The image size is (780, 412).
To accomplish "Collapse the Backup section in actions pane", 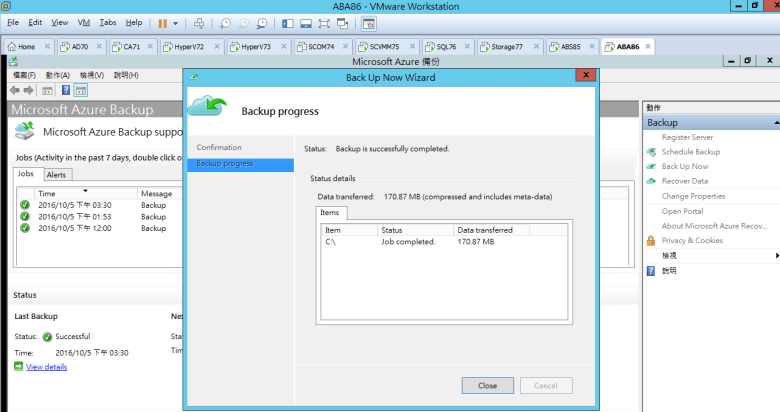I will [775, 122].
